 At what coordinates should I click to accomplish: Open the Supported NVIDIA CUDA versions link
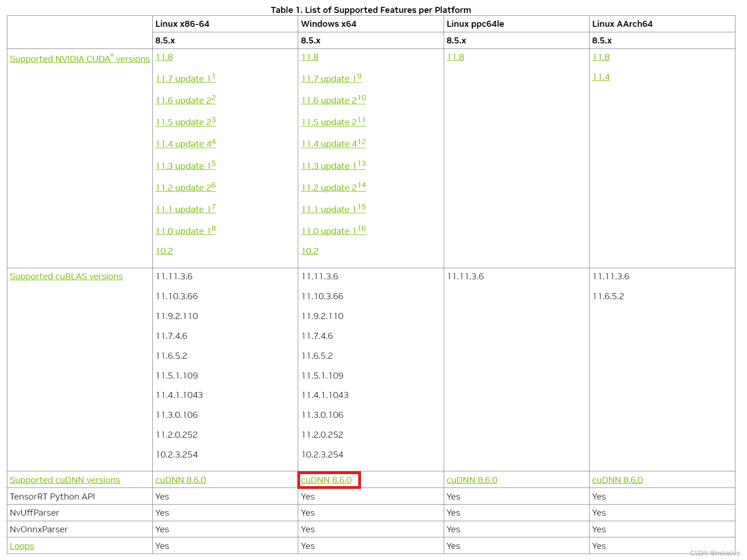79,59
